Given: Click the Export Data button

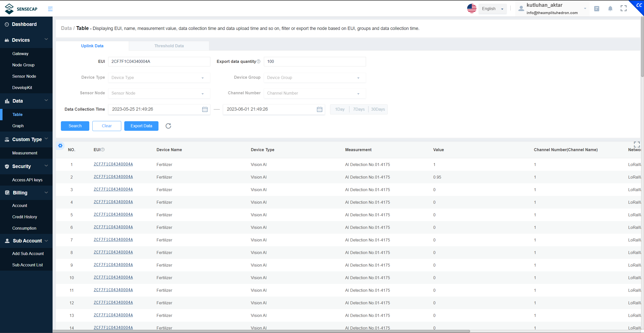Looking at the screenshot, I should click(141, 126).
